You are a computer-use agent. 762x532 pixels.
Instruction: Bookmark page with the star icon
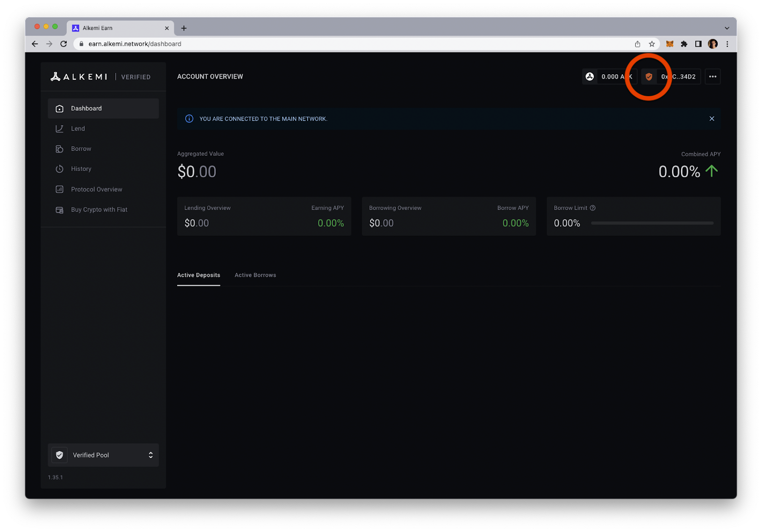point(652,44)
